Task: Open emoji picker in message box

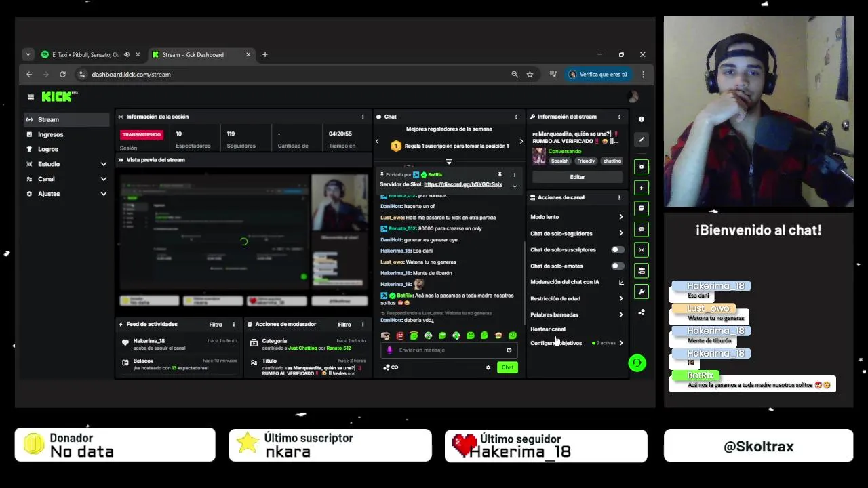Action: (x=509, y=350)
